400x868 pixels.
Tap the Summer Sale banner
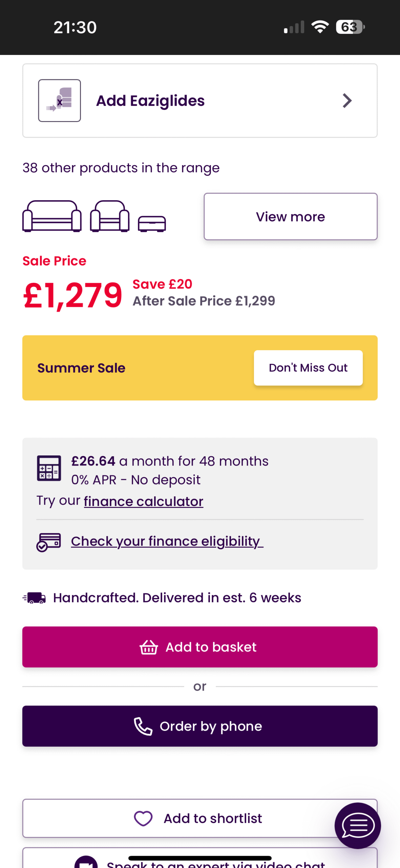click(200, 368)
